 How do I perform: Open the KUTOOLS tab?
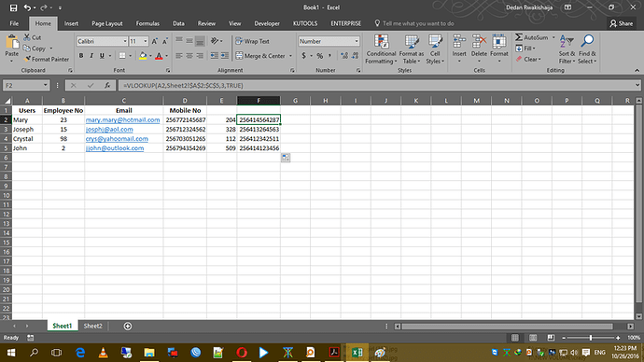[305, 23]
